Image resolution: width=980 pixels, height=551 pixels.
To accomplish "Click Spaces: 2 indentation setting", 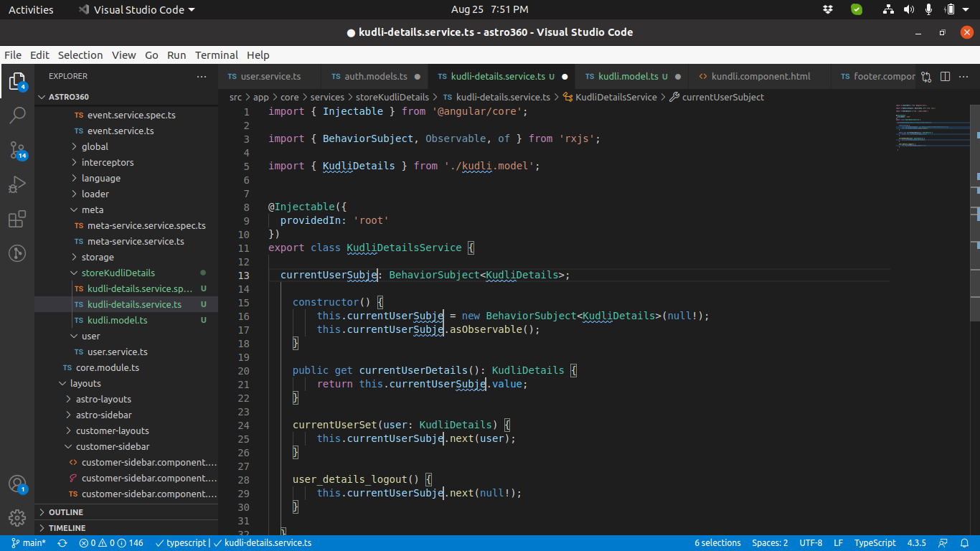I will [770, 543].
